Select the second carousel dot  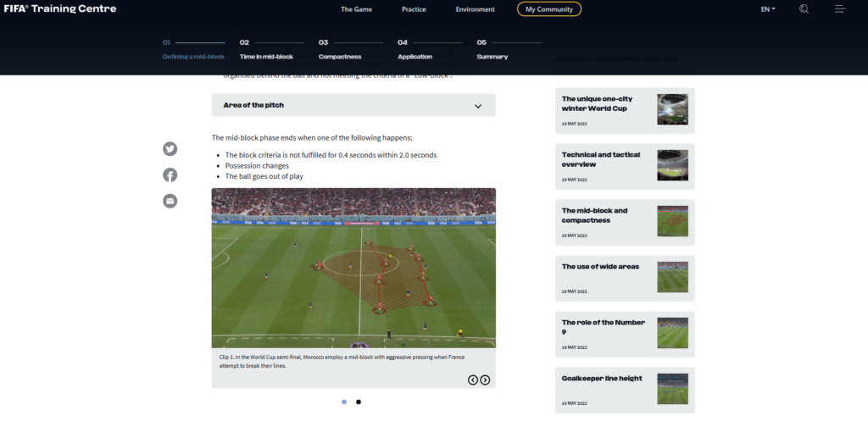coord(359,402)
